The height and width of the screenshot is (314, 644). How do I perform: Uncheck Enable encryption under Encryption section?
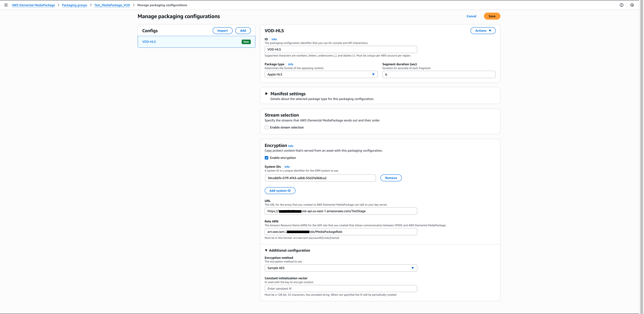tap(267, 158)
